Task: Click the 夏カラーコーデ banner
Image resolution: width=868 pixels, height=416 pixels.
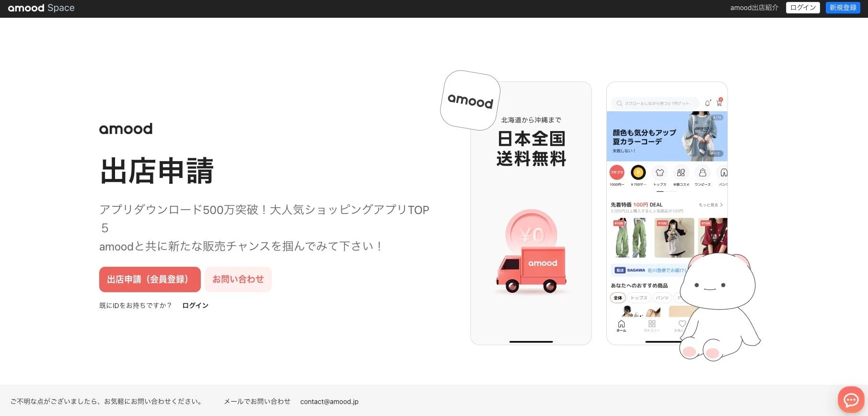Action: coord(667,136)
